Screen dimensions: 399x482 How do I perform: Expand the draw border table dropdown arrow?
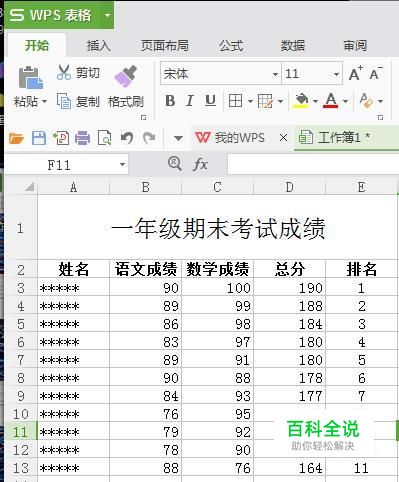tap(280, 101)
